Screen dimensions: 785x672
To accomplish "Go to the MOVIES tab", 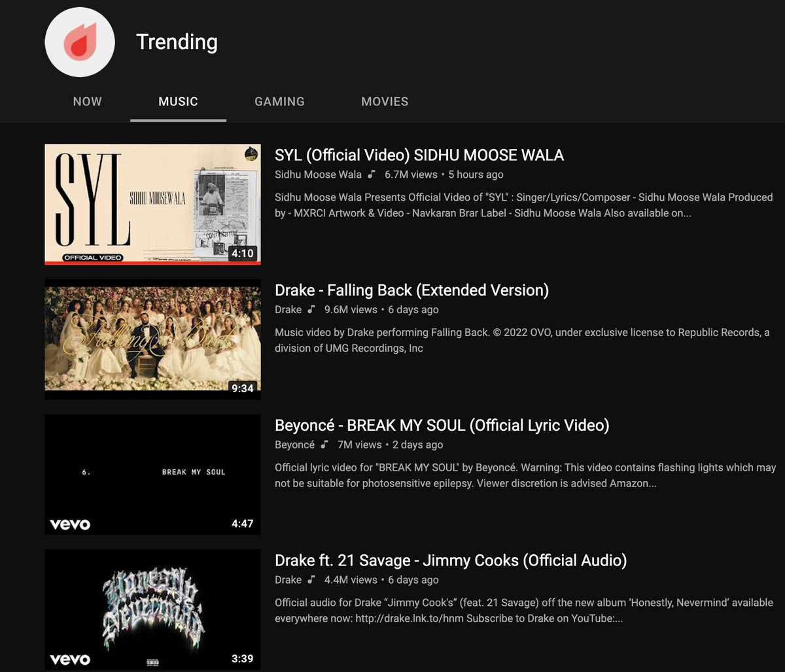I will [x=385, y=101].
